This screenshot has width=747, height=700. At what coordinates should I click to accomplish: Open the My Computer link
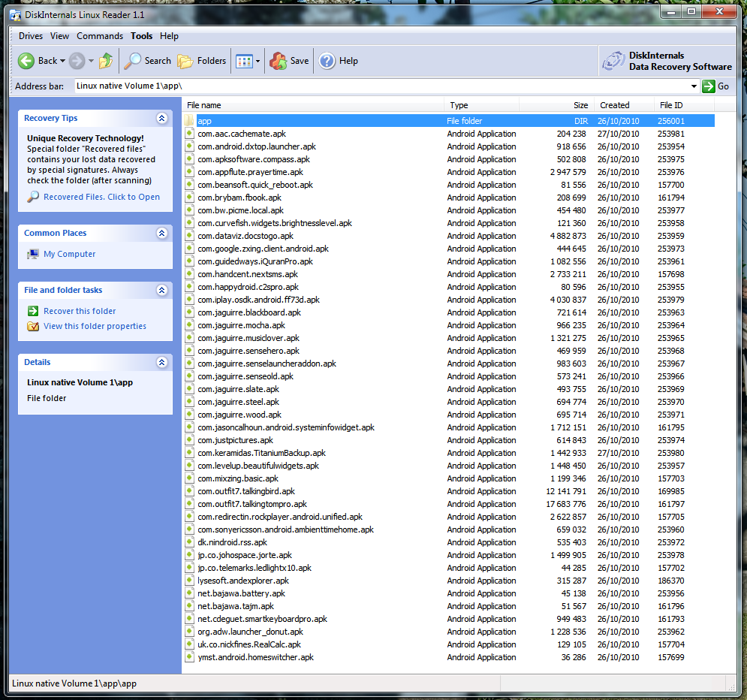click(69, 254)
